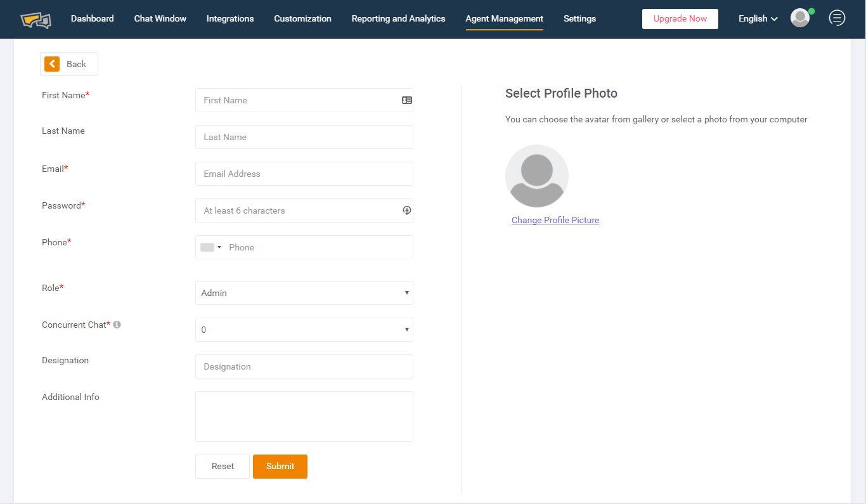The image size is (866, 504).
Task: Open the phone country flag selector
Action: click(x=211, y=247)
